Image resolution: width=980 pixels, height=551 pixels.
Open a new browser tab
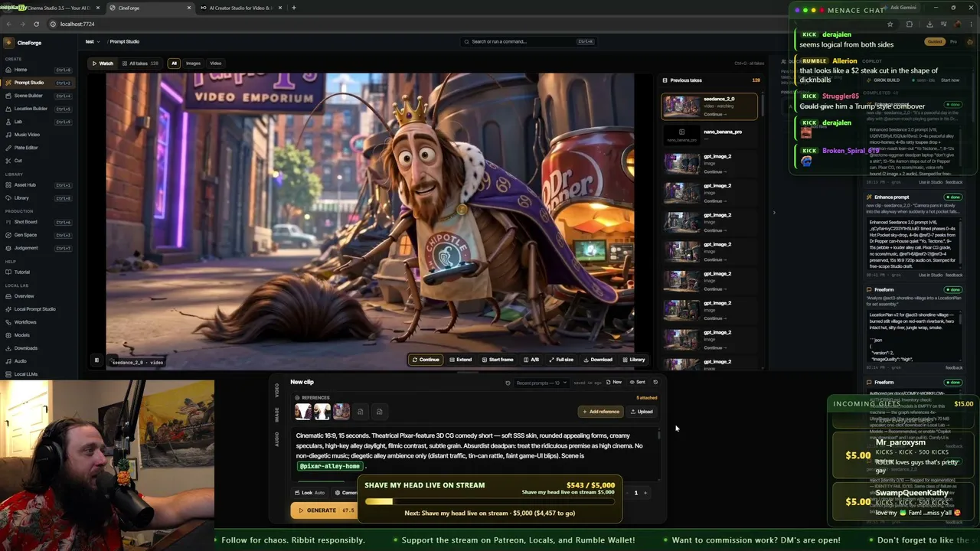click(x=294, y=8)
